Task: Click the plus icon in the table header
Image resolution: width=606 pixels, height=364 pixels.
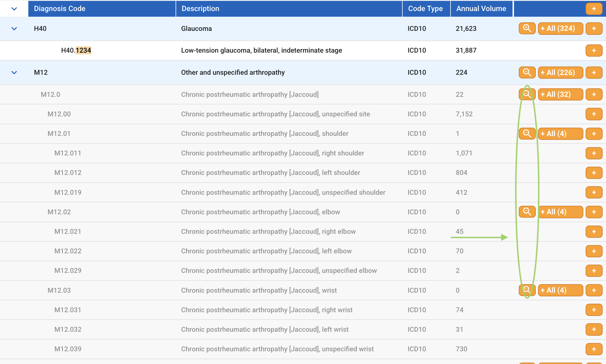Action: [594, 8]
